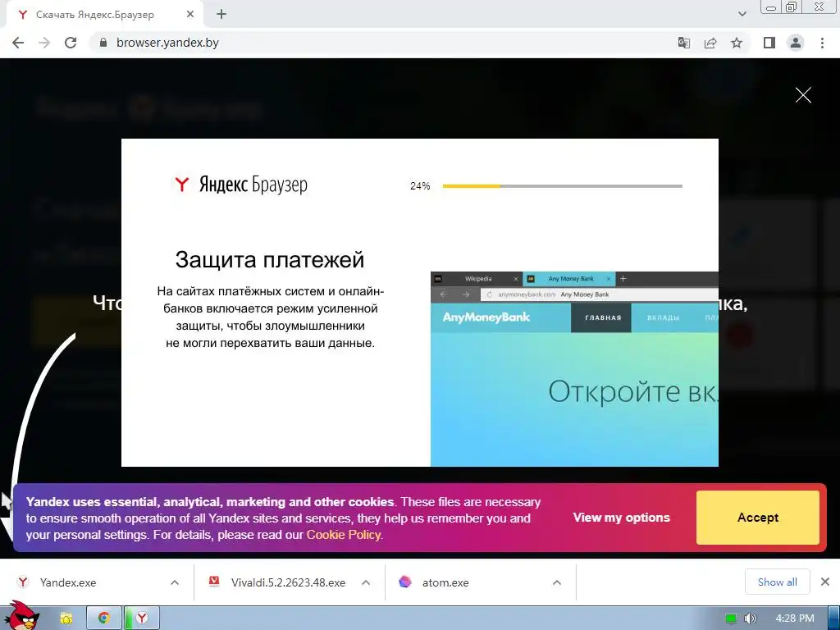Click the Angry Birds start button
The image size is (840, 630).
[x=22, y=616]
